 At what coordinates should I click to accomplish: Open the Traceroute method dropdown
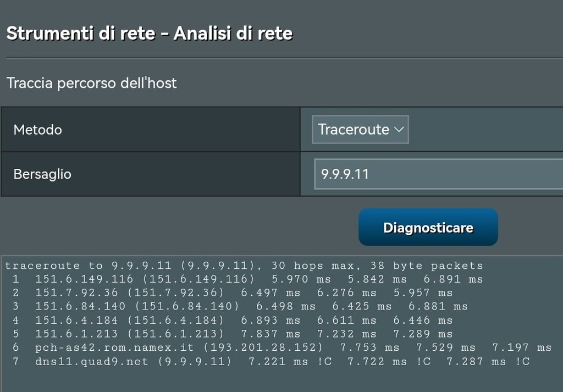click(x=360, y=130)
